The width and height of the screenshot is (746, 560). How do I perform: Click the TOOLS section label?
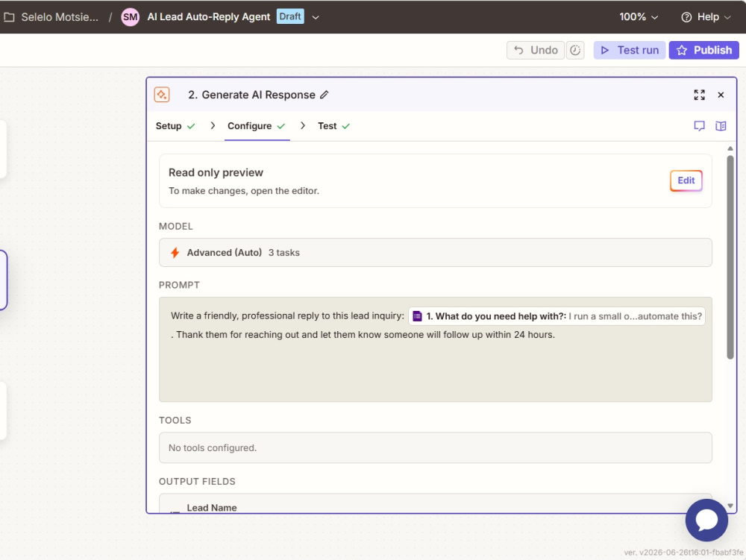coord(175,421)
